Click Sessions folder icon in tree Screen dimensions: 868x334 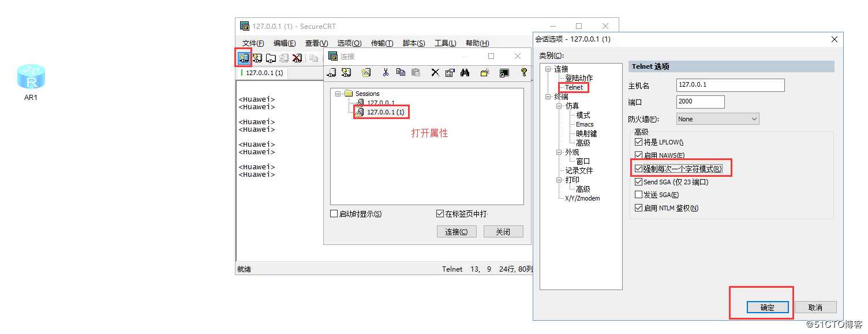coord(348,94)
